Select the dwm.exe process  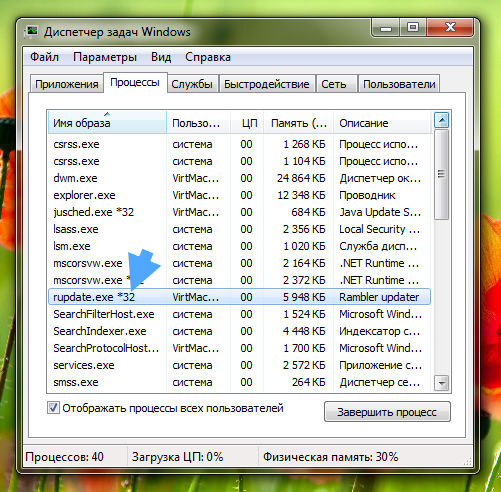pyautogui.click(x=239, y=178)
